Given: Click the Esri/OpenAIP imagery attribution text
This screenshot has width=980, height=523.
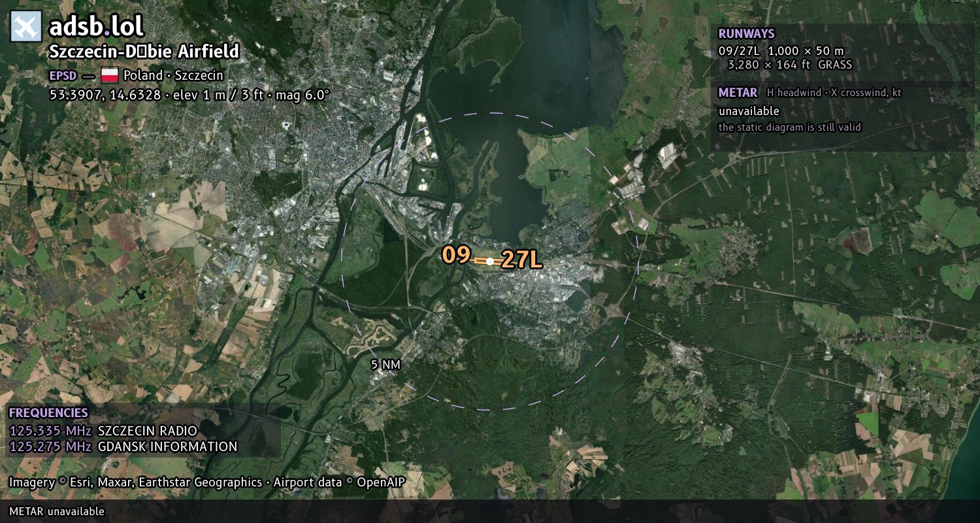Looking at the screenshot, I should [207, 482].
